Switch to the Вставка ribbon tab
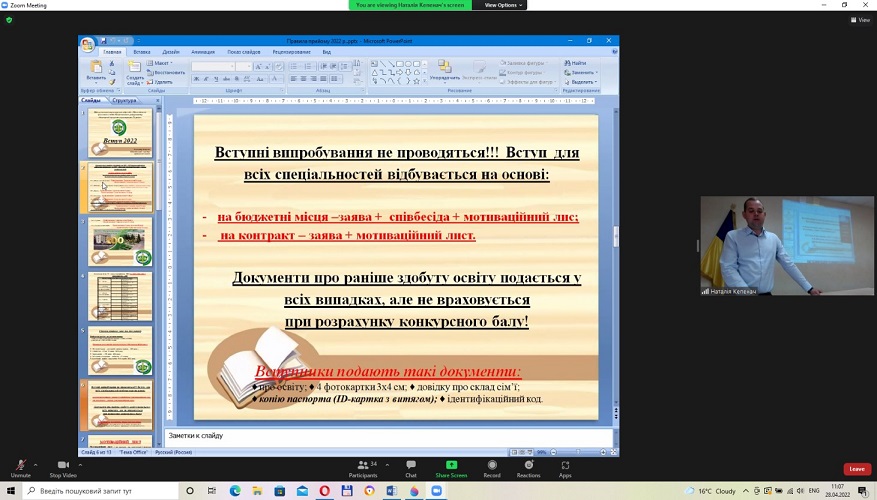Screen dimensions: 877x500 [x=142, y=52]
